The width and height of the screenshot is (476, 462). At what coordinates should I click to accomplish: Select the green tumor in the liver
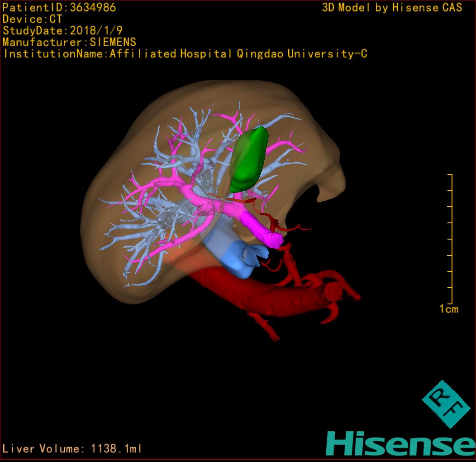click(249, 159)
